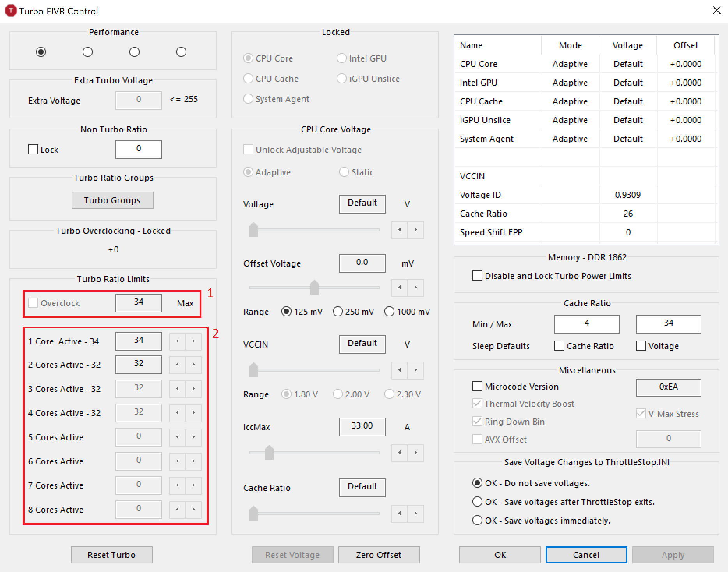Decrease 1 Core Active ratio arrow
This screenshot has height=572, width=728.
click(177, 341)
